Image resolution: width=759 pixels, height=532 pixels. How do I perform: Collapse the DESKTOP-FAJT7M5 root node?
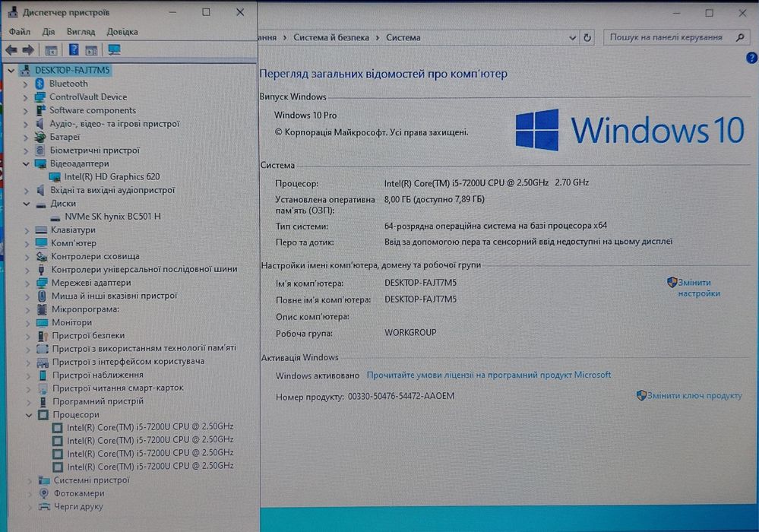[x=11, y=71]
